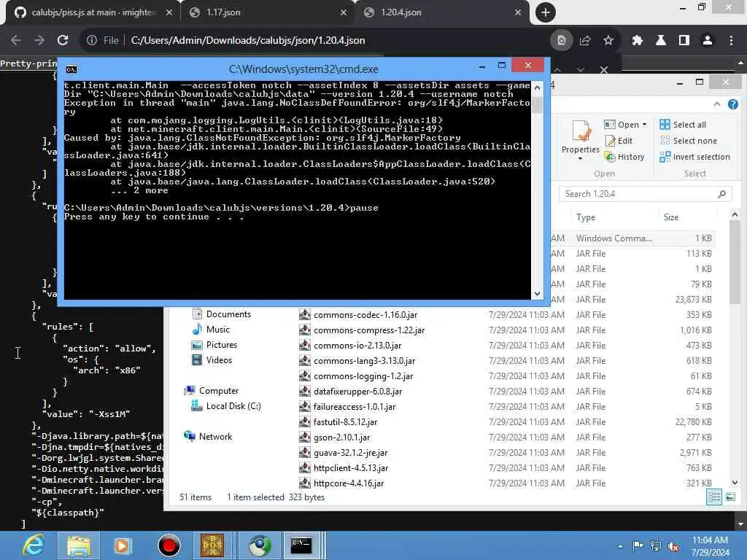Open DOSBox icon on the taskbar
Image resolution: width=747 pixels, height=560 pixels.
coord(212,545)
